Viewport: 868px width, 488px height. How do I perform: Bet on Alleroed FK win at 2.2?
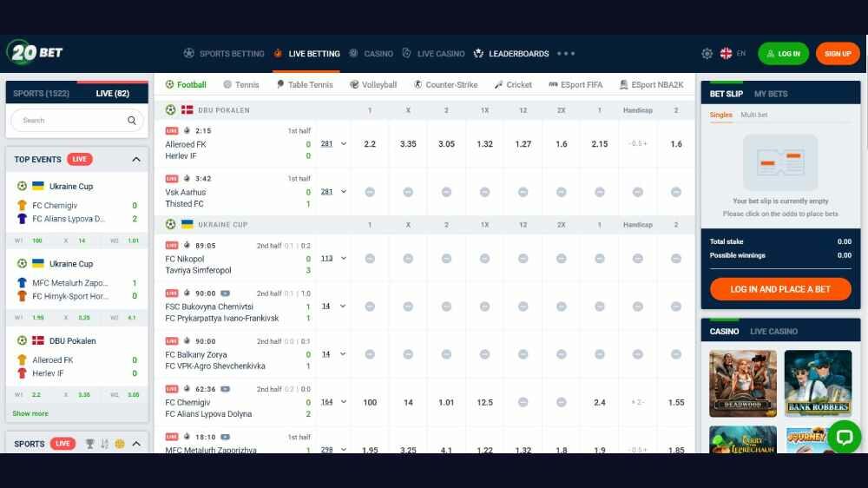tap(370, 144)
